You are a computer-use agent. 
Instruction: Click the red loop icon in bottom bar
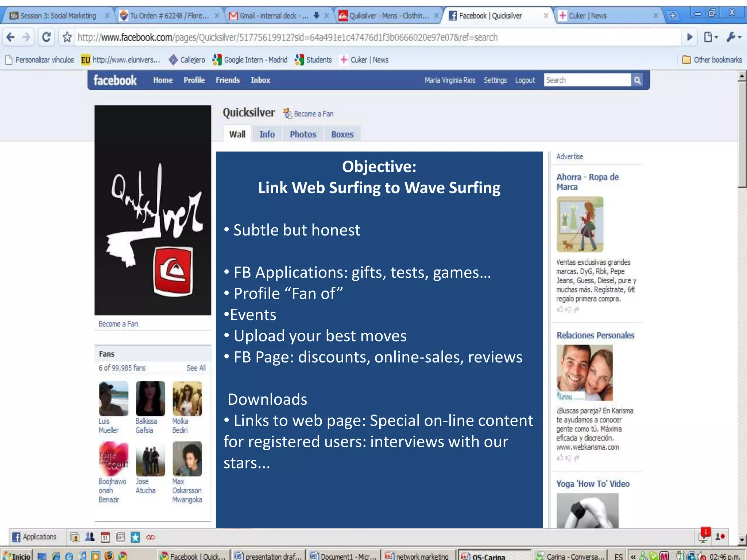click(x=151, y=537)
